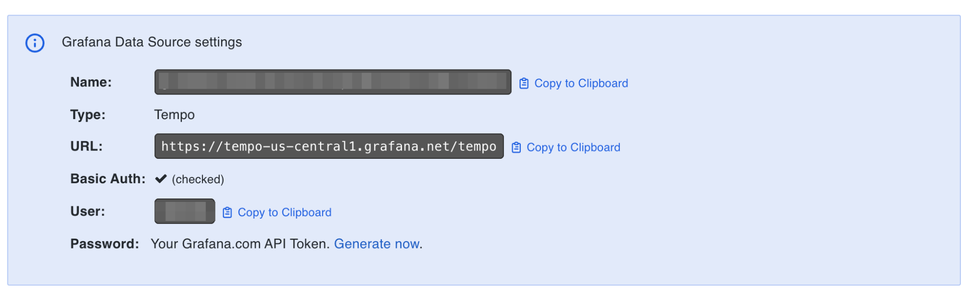Click inside the redacted User field
Viewport: 980px width, 296px height.
click(185, 211)
